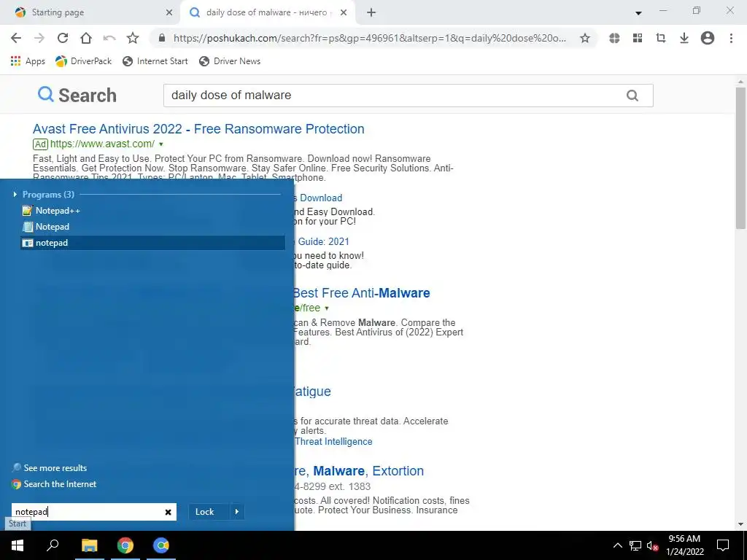Open taskbar search magnifier
Screen dimensions: 747x560
coord(53,545)
